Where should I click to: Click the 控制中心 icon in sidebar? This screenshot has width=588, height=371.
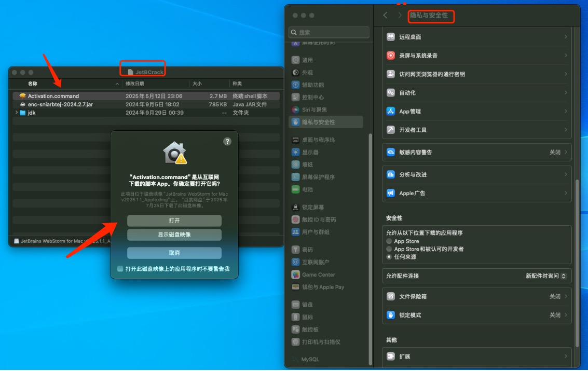point(295,97)
